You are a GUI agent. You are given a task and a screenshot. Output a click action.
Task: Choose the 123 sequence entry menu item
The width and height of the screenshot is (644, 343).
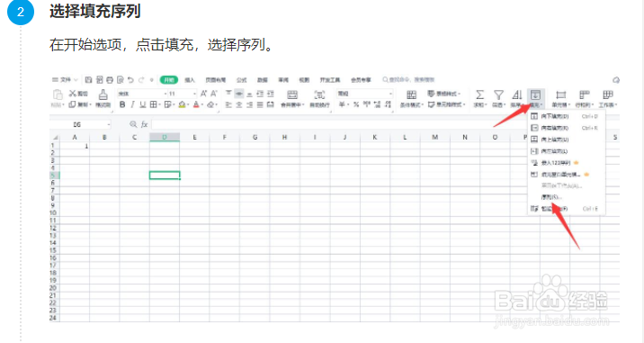click(x=566, y=162)
